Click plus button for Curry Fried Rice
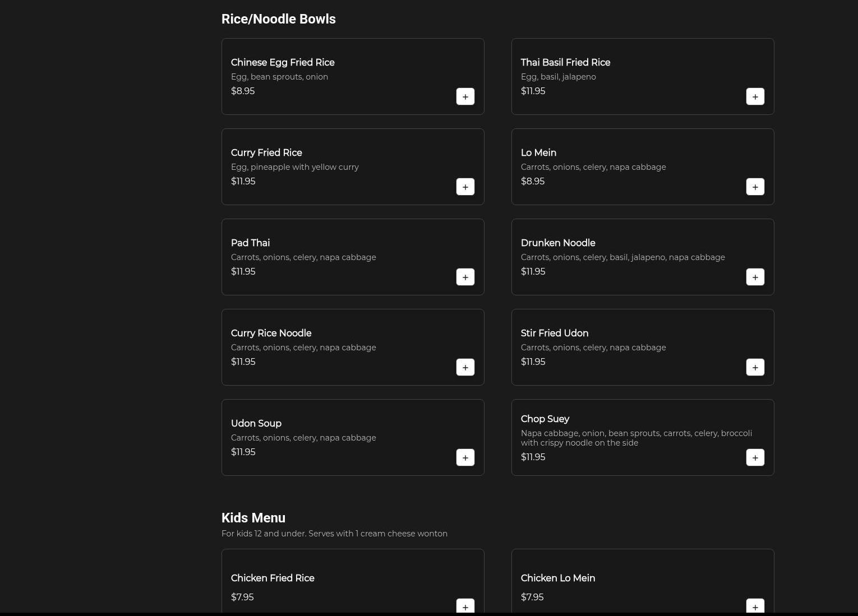The image size is (858, 616). click(465, 187)
